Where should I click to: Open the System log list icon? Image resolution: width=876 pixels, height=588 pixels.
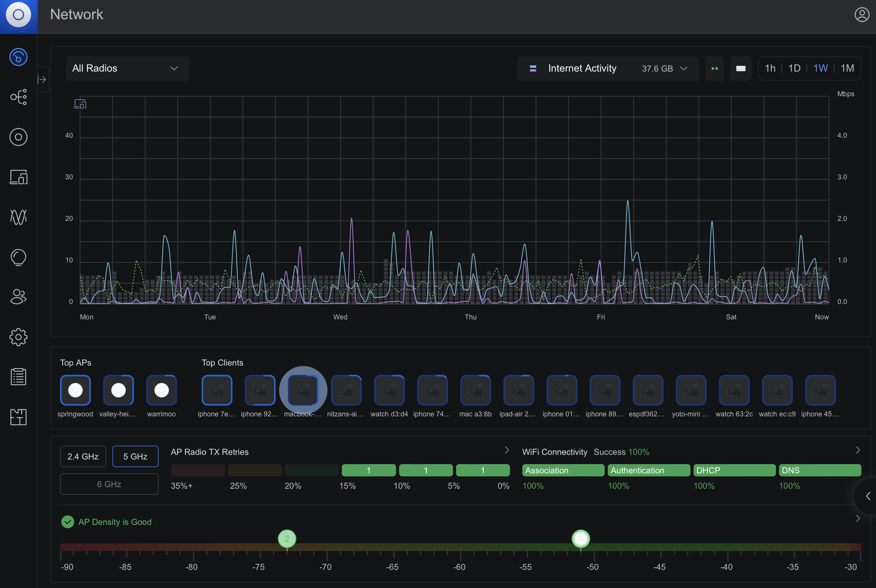(x=18, y=377)
